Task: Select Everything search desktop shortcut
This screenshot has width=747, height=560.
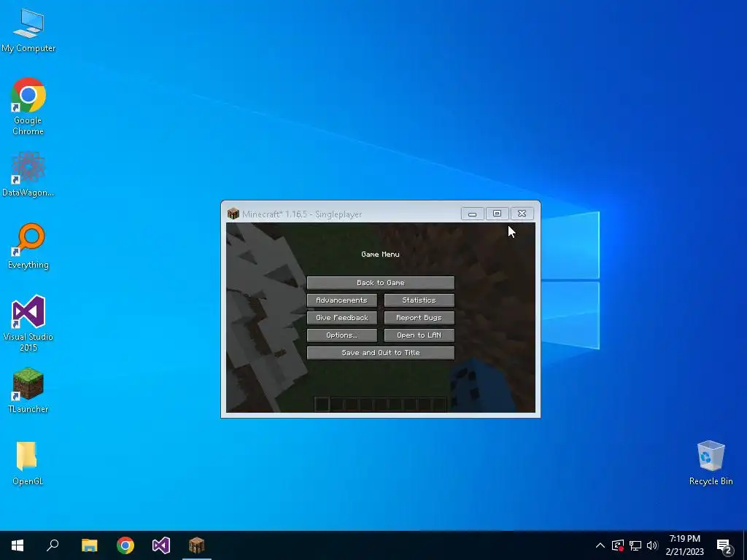Action: click(x=28, y=246)
